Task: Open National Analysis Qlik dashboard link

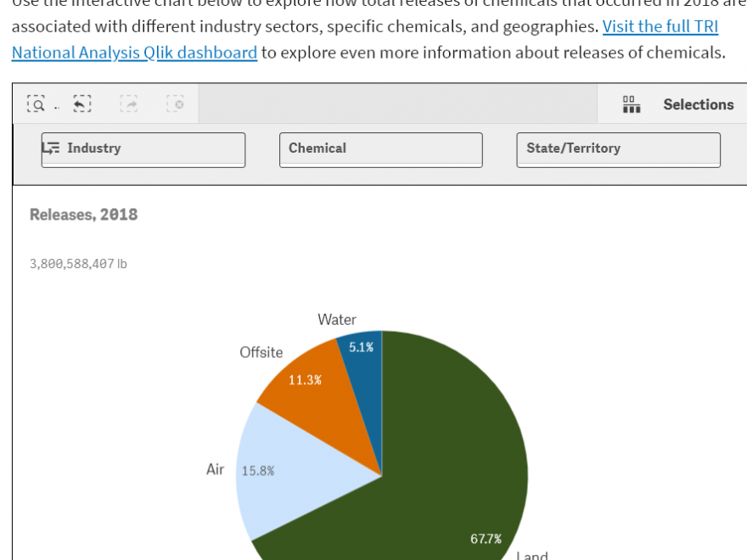Action: click(134, 53)
